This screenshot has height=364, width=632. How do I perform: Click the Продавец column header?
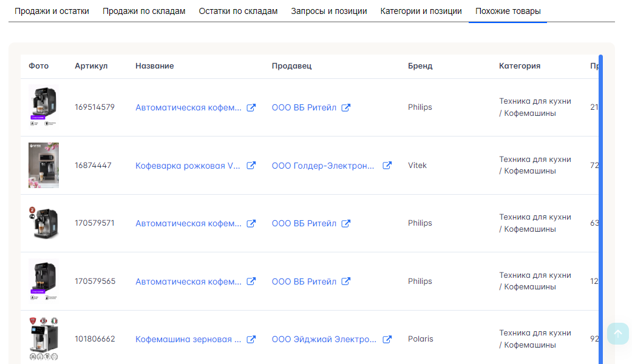pyautogui.click(x=291, y=66)
